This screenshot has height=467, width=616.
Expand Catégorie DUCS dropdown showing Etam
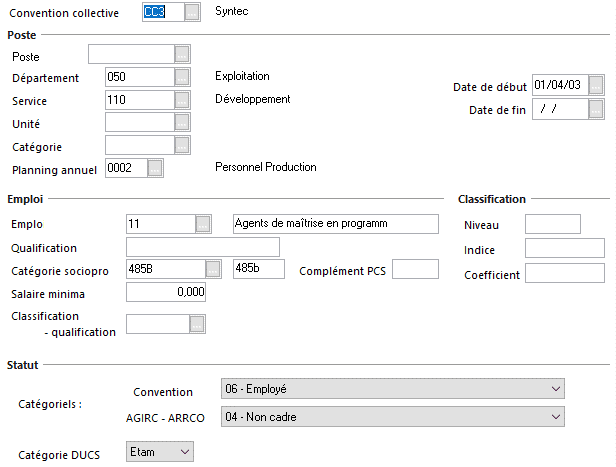160,452
